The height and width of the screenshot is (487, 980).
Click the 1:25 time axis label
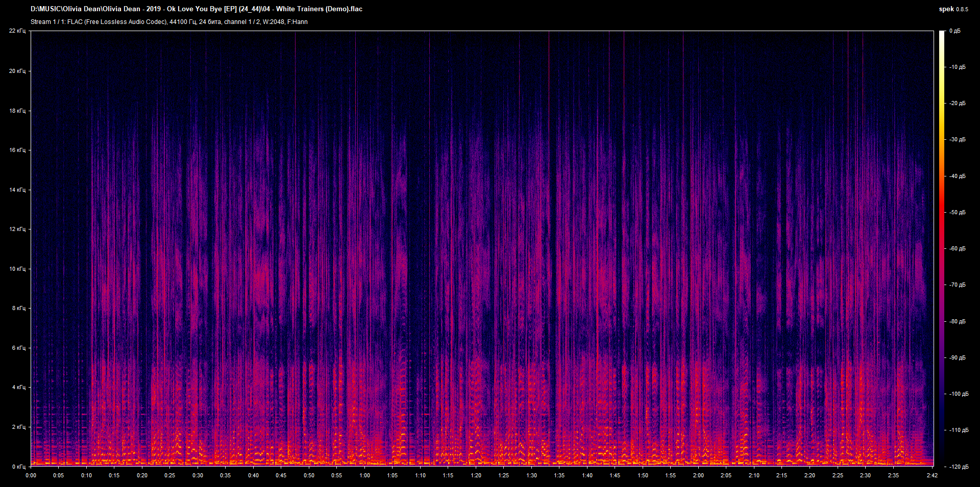click(x=504, y=475)
